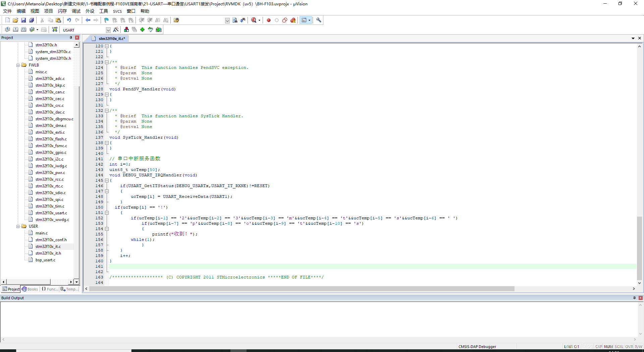Insert a breakpoint with red dot icon

click(269, 20)
